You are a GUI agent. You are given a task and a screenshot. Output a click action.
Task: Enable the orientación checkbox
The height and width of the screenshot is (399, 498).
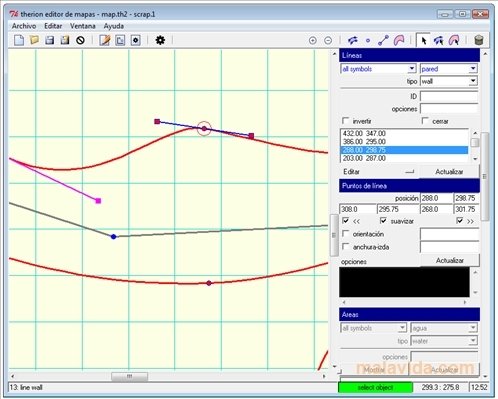[x=346, y=234]
